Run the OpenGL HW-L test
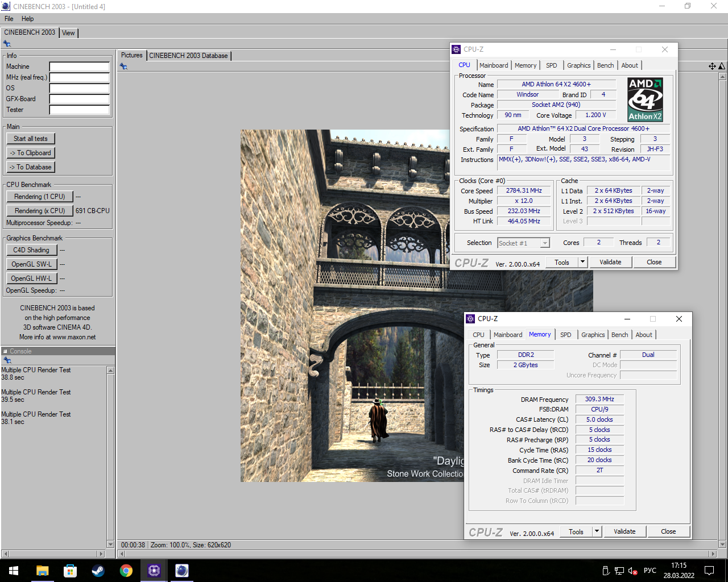The image size is (728, 582). click(31, 278)
